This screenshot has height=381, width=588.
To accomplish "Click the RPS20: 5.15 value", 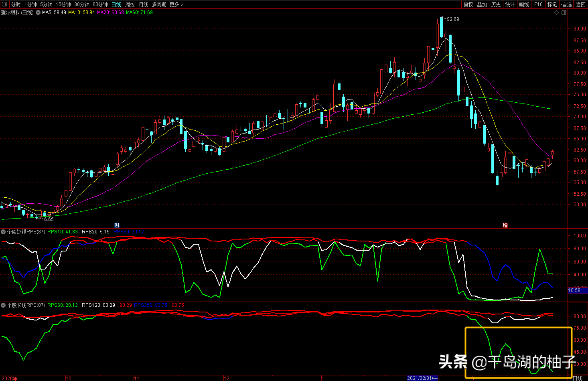I will click(x=95, y=232).
